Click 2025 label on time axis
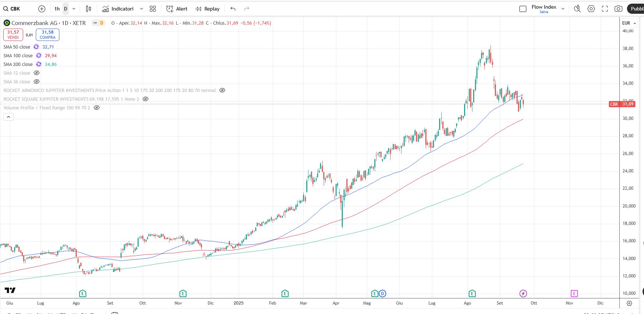644x314 pixels. pos(239,303)
